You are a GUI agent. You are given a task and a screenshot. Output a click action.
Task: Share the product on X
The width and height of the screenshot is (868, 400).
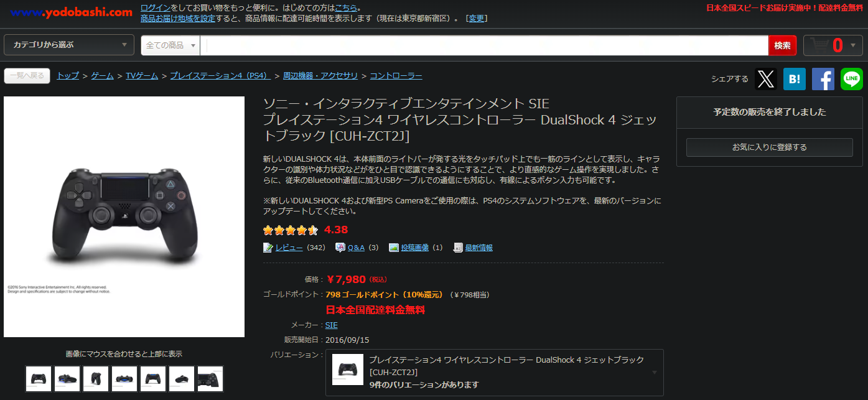coord(766,79)
